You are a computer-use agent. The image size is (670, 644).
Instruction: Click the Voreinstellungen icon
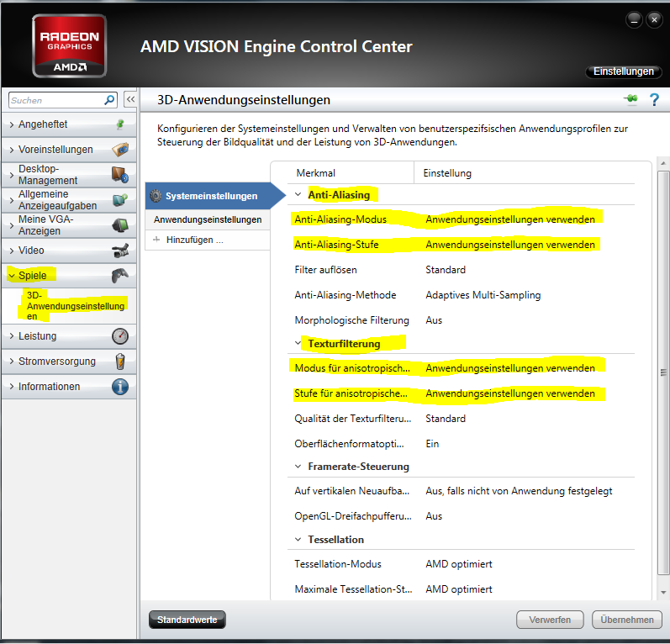point(120,150)
